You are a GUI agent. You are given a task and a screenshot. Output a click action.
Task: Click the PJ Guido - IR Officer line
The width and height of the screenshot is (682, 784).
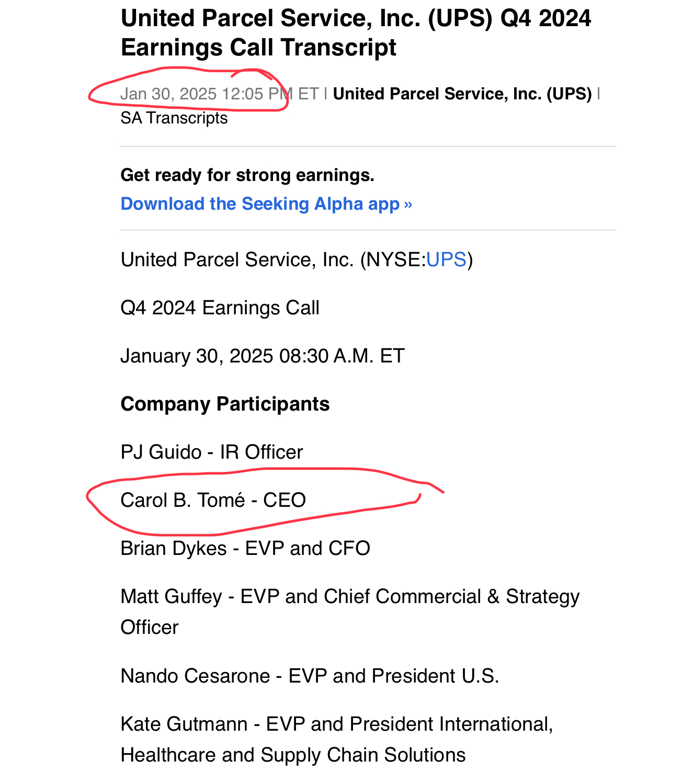212,452
